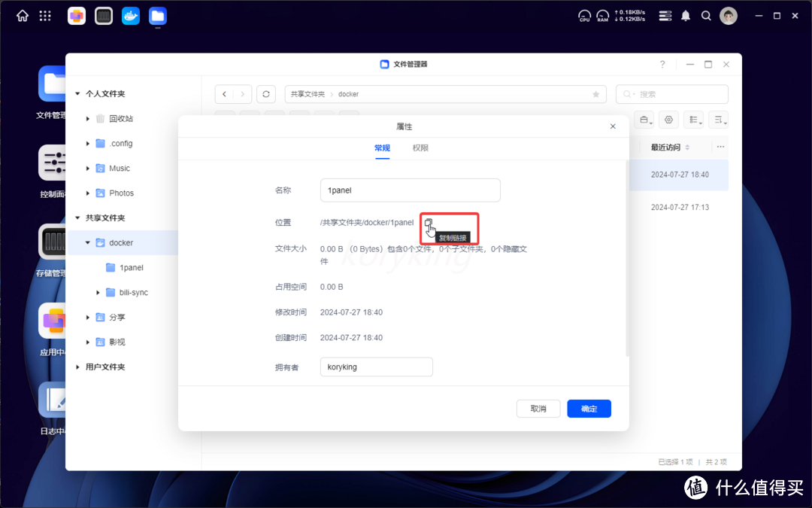Cancel the properties dialog with 取消
The height and width of the screenshot is (508, 812).
tap(538, 408)
